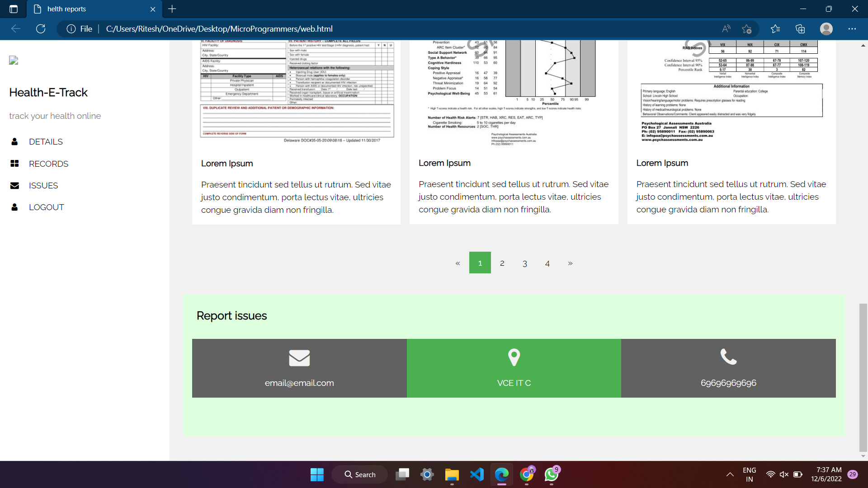The width and height of the screenshot is (868, 488).
Task: Click the Records grid icon in sidebar
Action: pos(15,163)
